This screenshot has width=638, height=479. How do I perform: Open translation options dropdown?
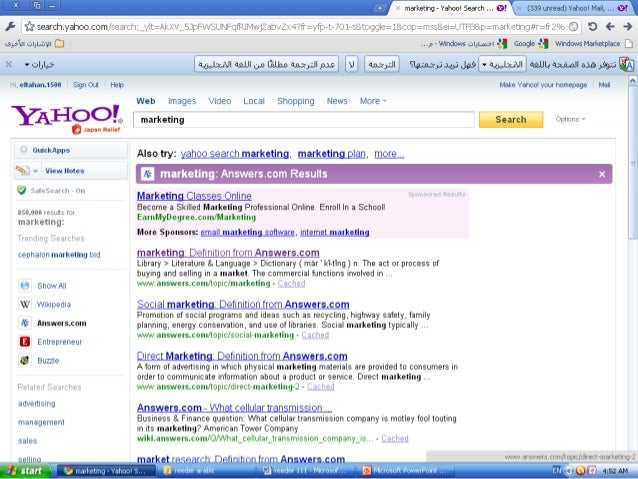click(39, 64)
